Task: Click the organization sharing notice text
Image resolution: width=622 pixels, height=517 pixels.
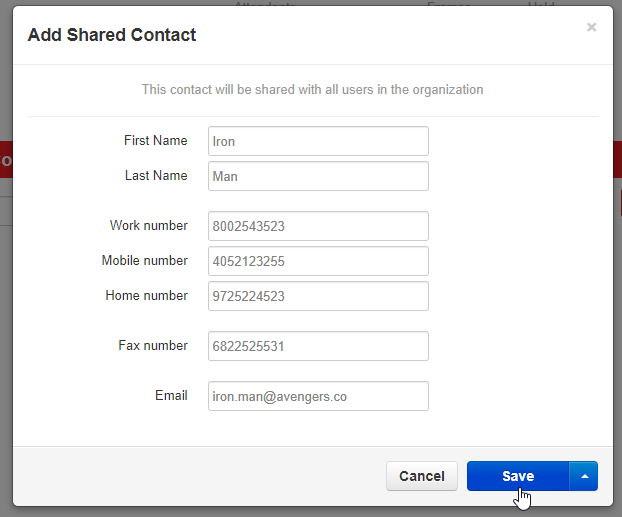Action: coord(312,90)
